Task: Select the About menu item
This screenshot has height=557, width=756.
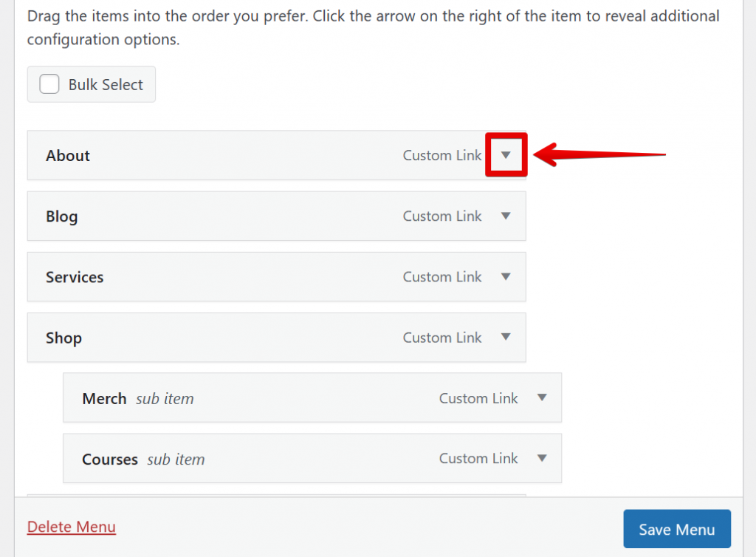Action: click(x=68, y=155)
